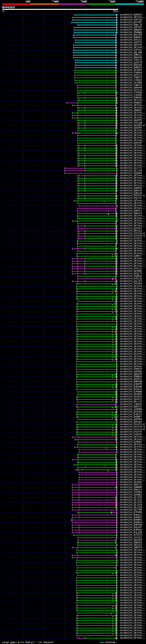Select the UniRef100_C3Y5D4 label

coord(131,93)
